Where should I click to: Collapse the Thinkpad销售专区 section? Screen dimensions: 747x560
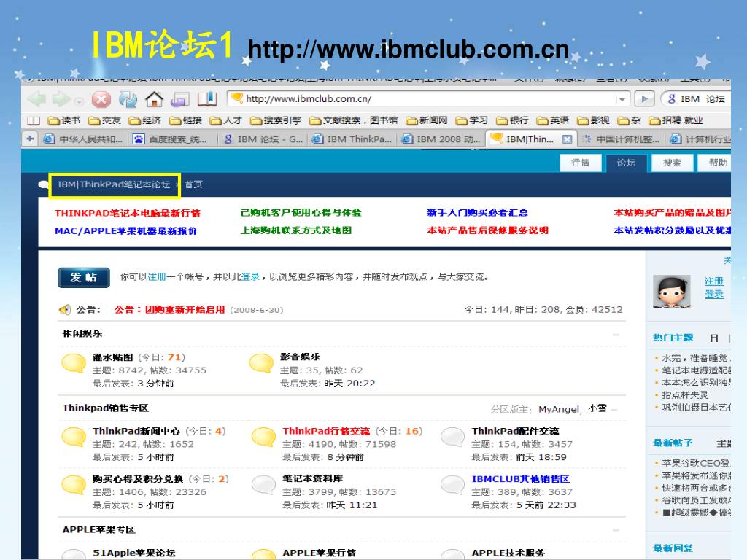[614, 410]
